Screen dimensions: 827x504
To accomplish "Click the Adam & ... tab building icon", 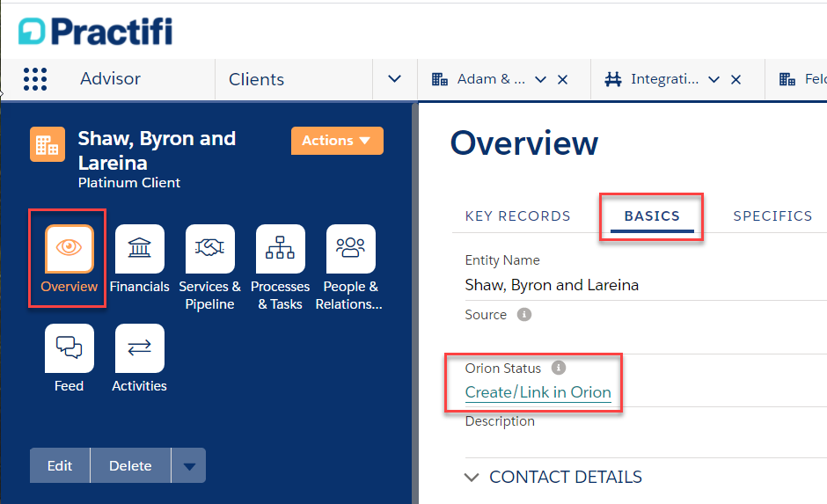I will 439,80.
